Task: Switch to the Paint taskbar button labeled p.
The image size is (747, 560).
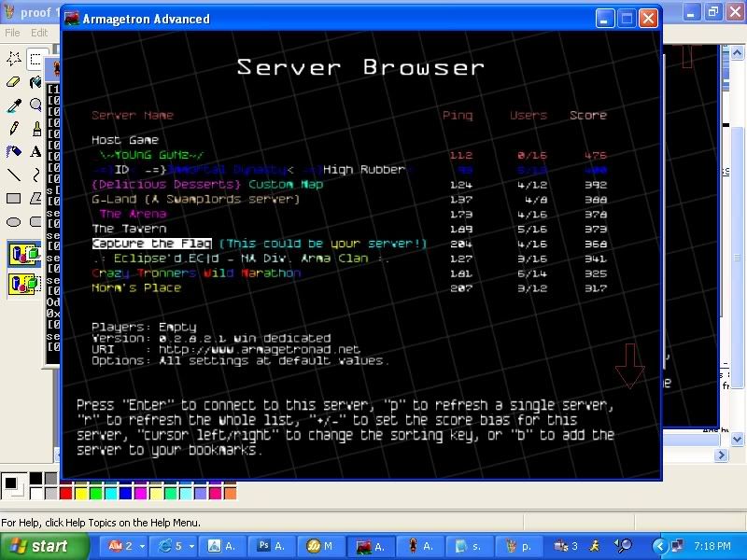Action: pyautogui.click(x=519, y=546)
